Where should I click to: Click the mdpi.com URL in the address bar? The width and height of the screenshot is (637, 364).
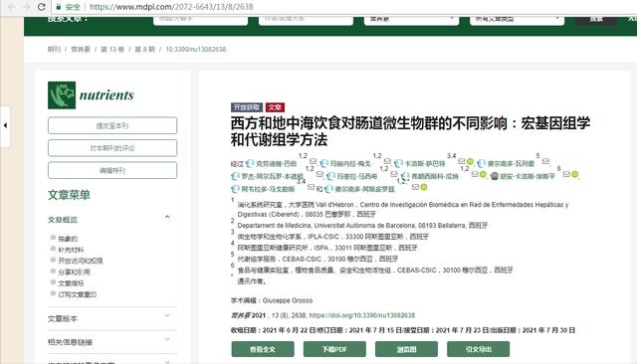click(x=171, y=7)
